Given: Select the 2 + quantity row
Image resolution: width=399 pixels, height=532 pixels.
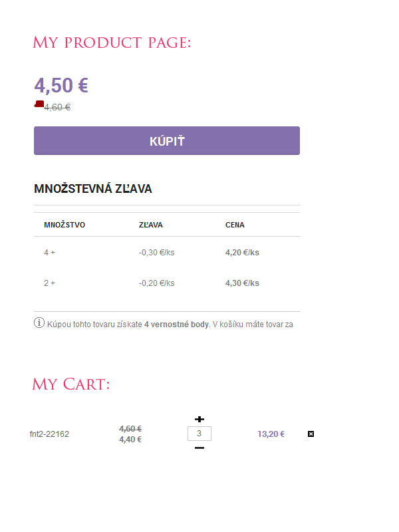Looking at the screenshot, I should point(50,283).
